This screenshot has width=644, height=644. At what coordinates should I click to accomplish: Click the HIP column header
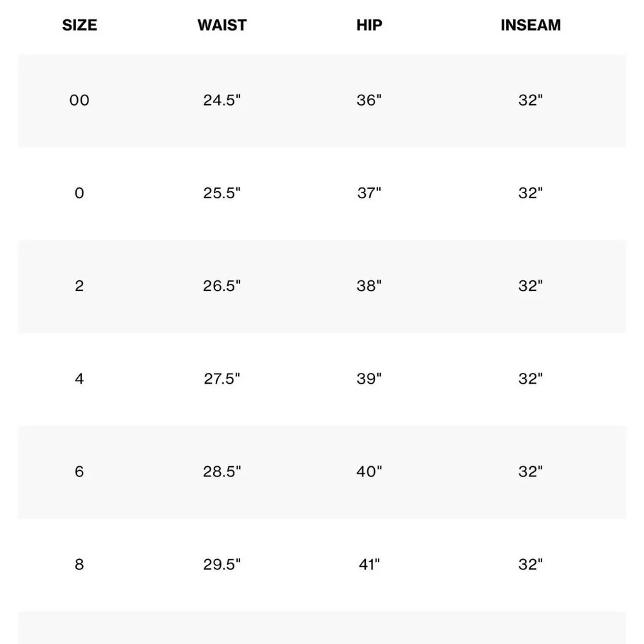369,25
